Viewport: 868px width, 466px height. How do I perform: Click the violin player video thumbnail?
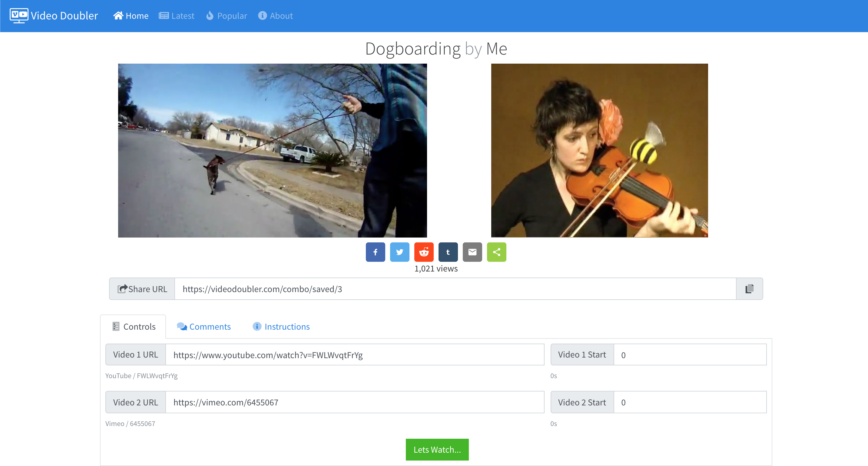(599, 150)
